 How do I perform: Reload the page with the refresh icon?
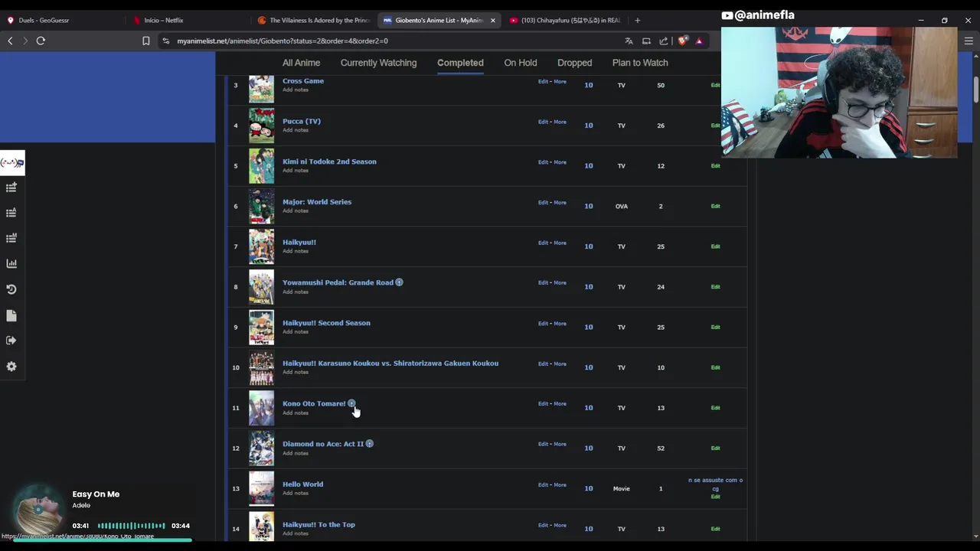point(41,41)
